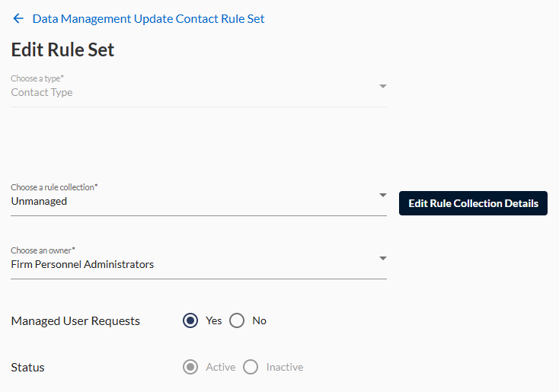The width and height of the screenshot is (559, 392).
Task: Click the back arrow icon
Action: coord(18,18)
